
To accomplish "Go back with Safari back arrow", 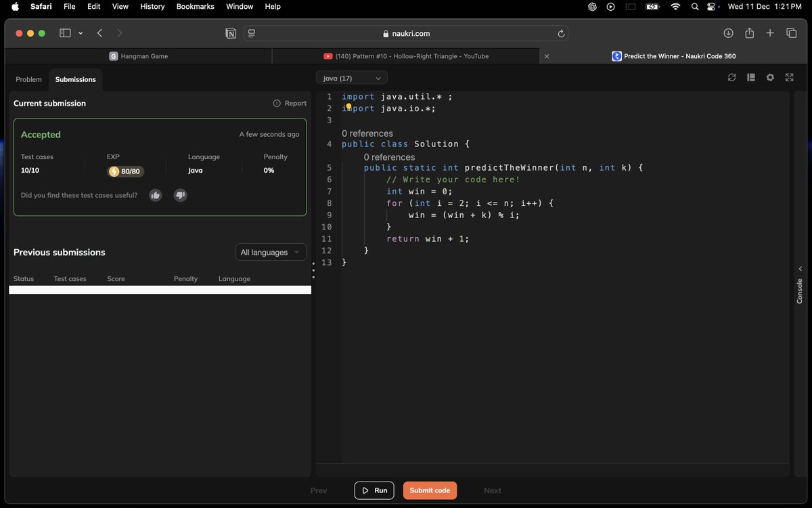I will click(99, 33).
